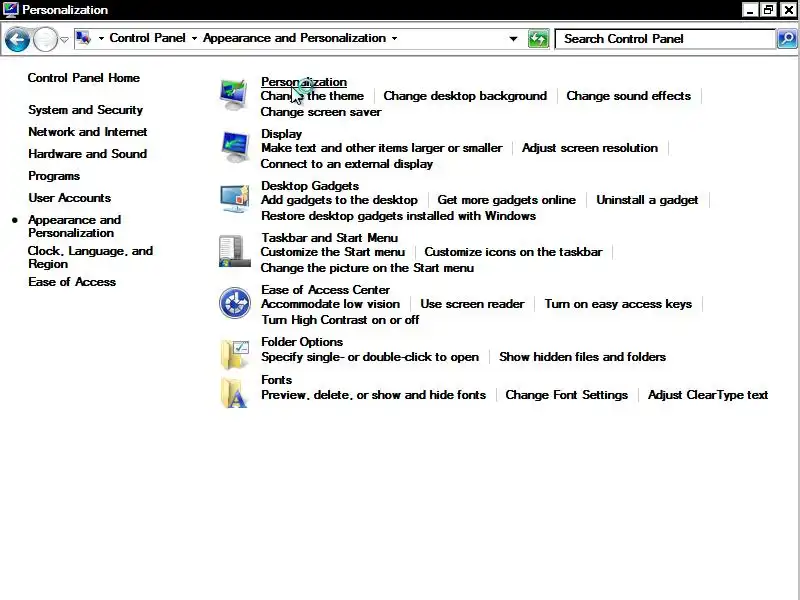Click Connect to an external display
This screenshot has height=600, width=800.
pyautogui.click(x=347, y=164)
